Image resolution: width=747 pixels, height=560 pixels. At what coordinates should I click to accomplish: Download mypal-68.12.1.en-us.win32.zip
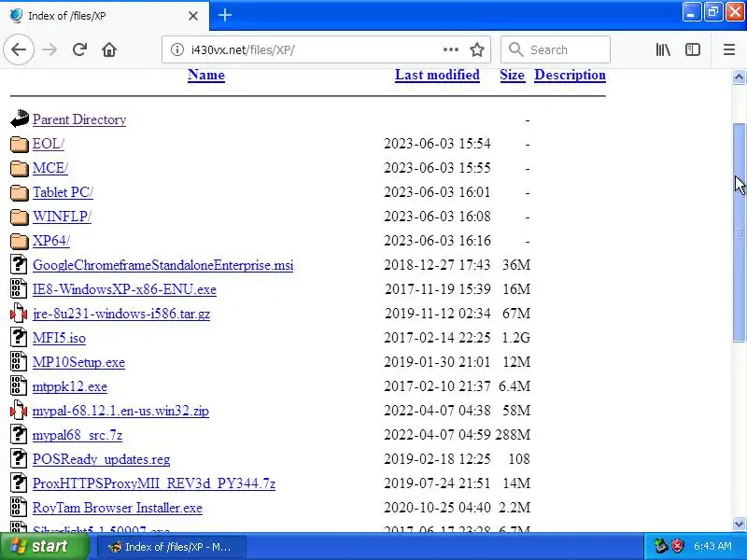120,411
